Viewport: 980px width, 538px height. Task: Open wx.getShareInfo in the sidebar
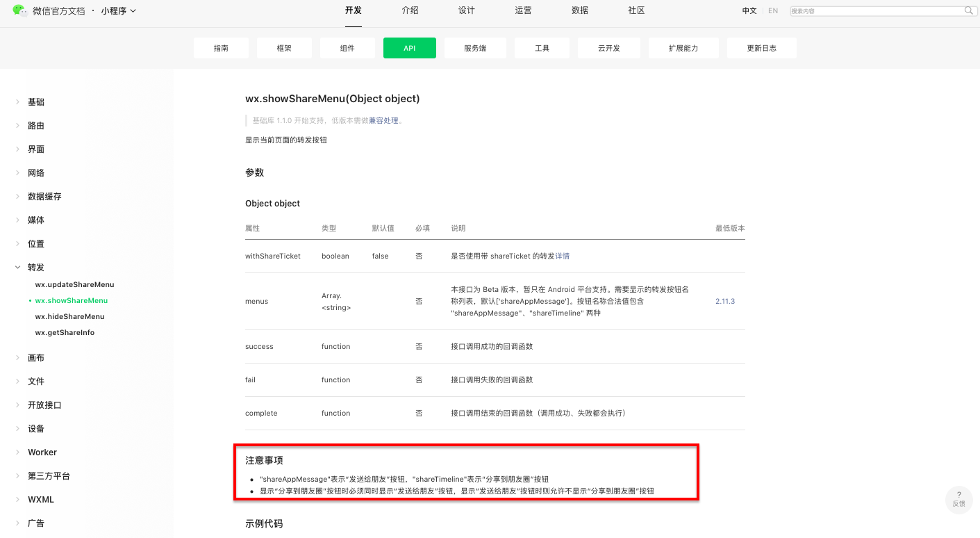pyautogui.click(x=65, y=332)
